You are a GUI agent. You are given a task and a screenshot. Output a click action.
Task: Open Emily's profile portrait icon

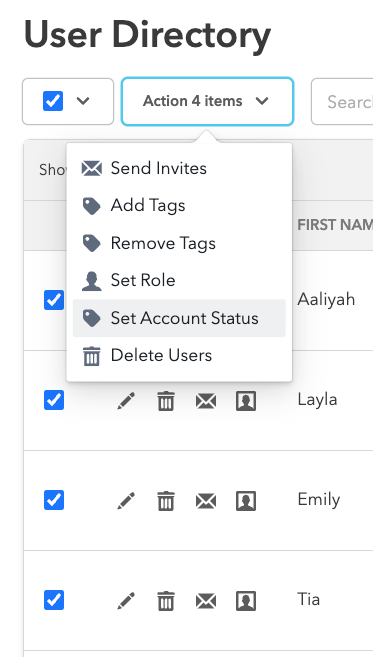pos(246,501)
